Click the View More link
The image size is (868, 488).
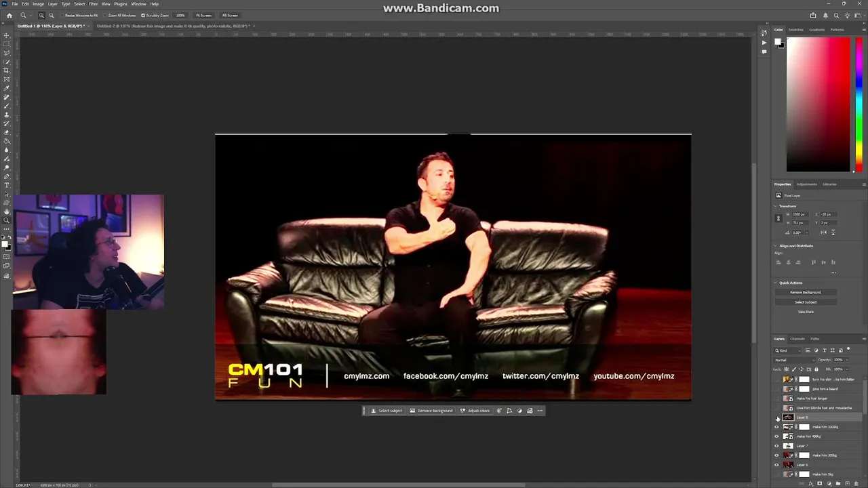coord(806,312)
